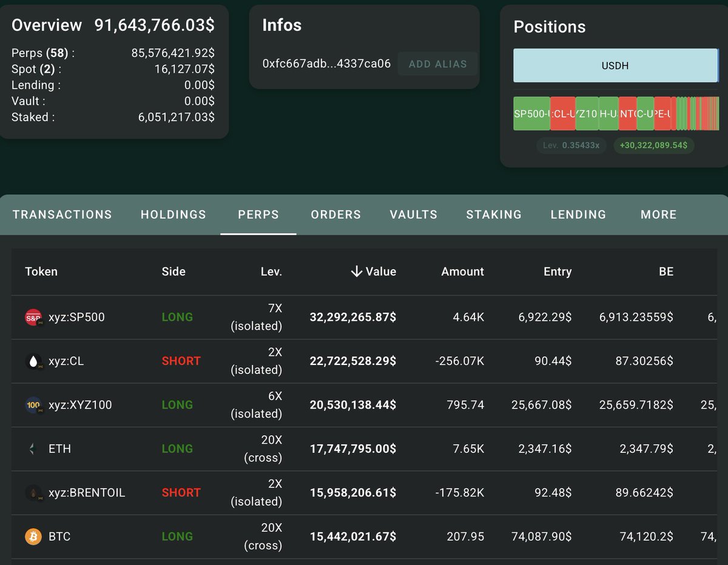Switch to the Transactions tab
The height and width of the screenshot is (565, 728).
coord(62,215)
